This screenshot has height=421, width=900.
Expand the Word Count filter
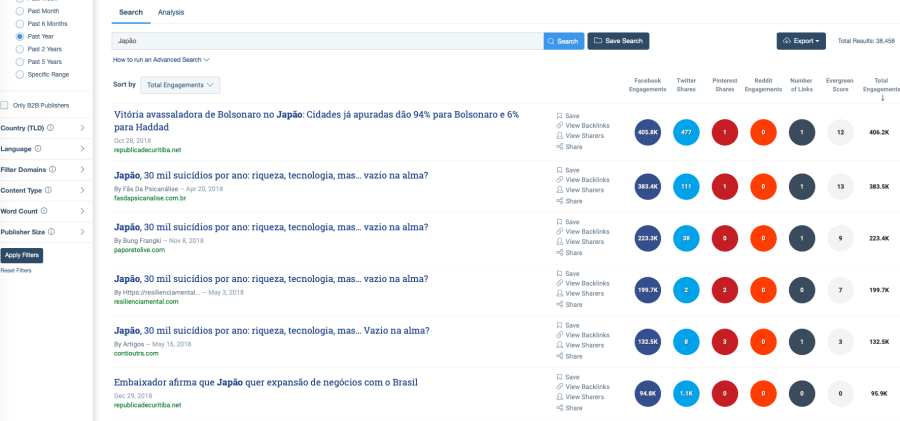point(82,211)
